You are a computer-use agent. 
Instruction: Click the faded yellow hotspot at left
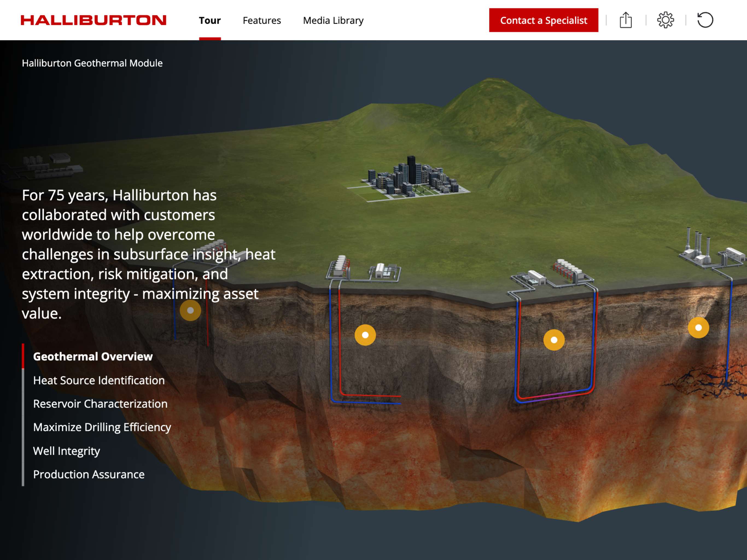[190, 310]
